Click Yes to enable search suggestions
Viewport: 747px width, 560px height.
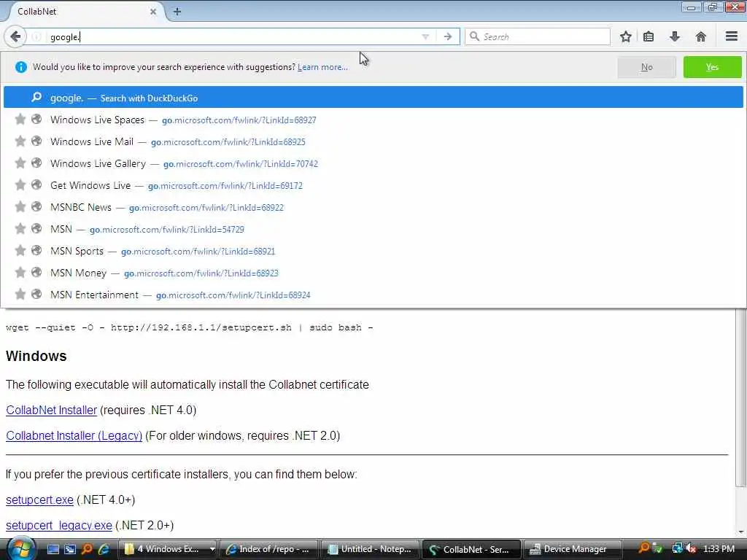712,67
